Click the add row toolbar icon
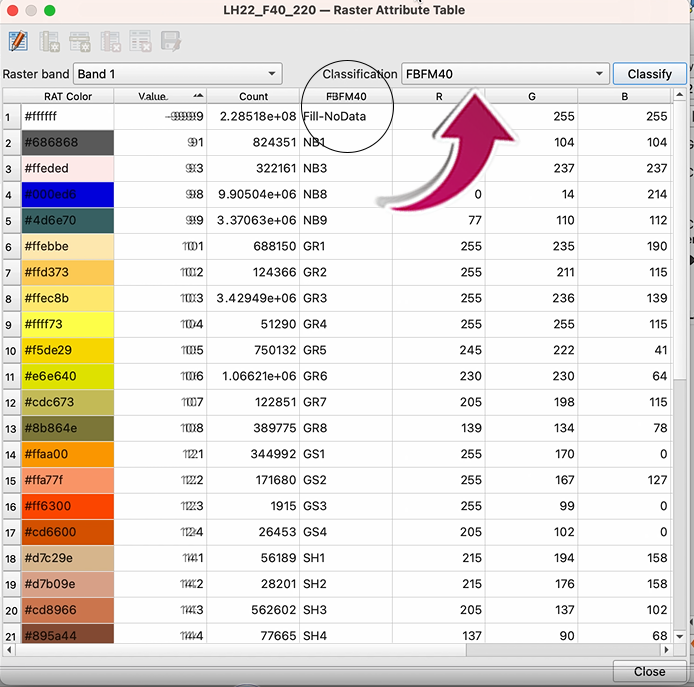 [80, 41]
